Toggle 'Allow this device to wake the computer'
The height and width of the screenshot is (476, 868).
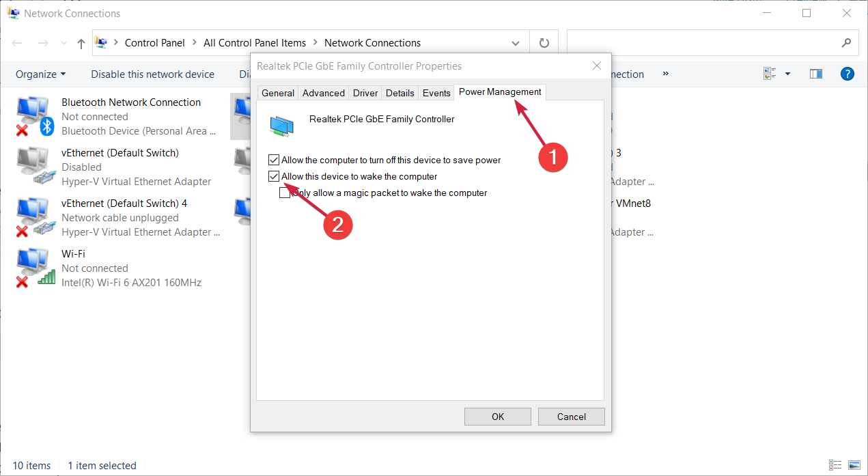coord(275,176)
